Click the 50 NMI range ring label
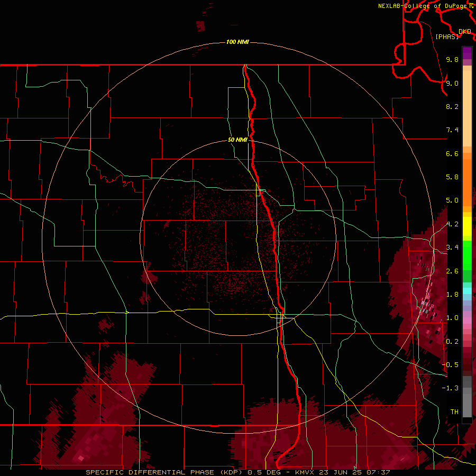Screen dimensions: 476x476 tap(237, 140)
